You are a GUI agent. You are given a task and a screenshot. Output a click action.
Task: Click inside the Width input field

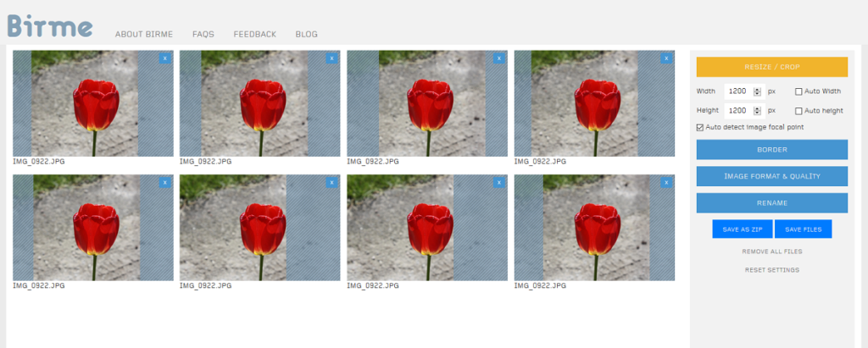(x=737, y=91)
